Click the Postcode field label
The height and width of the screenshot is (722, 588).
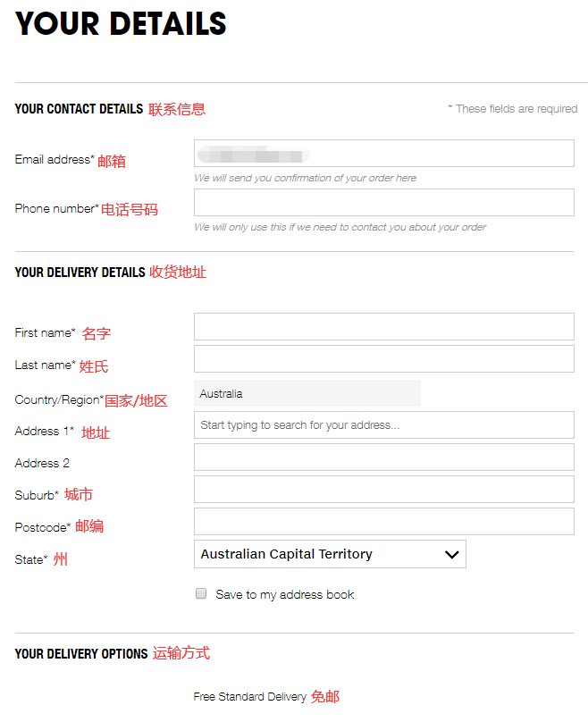click(x=42, y=527)
